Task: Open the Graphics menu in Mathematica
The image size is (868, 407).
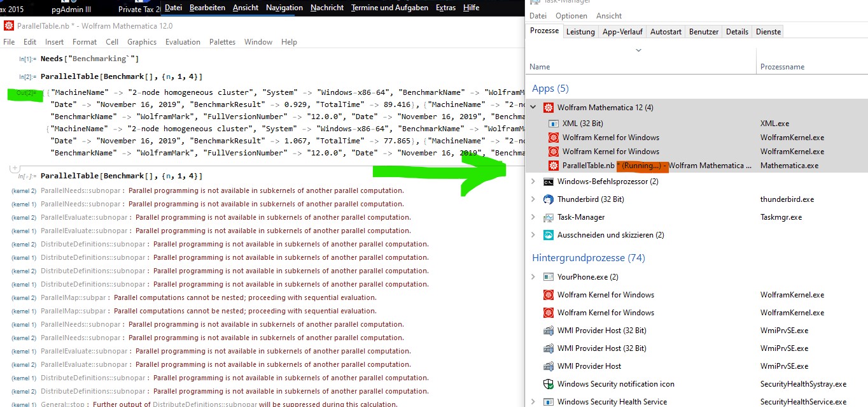Action: pos(142,42)
